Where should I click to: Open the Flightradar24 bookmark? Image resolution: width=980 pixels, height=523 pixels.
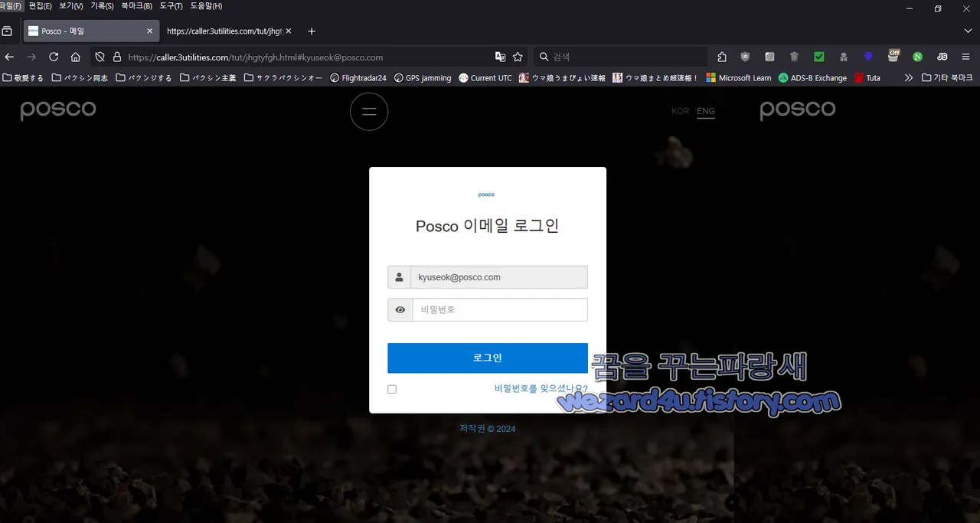click(x=358, y=77)
